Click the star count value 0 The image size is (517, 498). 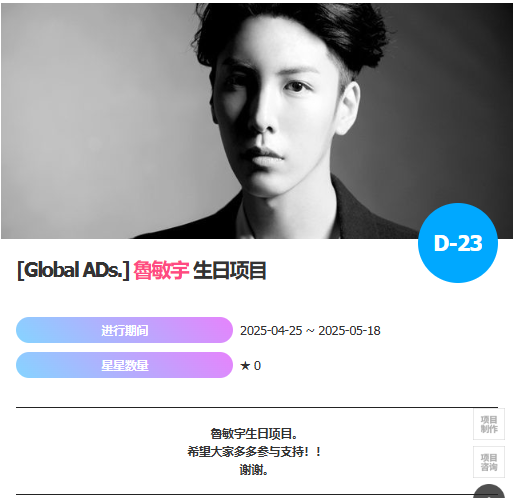(257, 366)
